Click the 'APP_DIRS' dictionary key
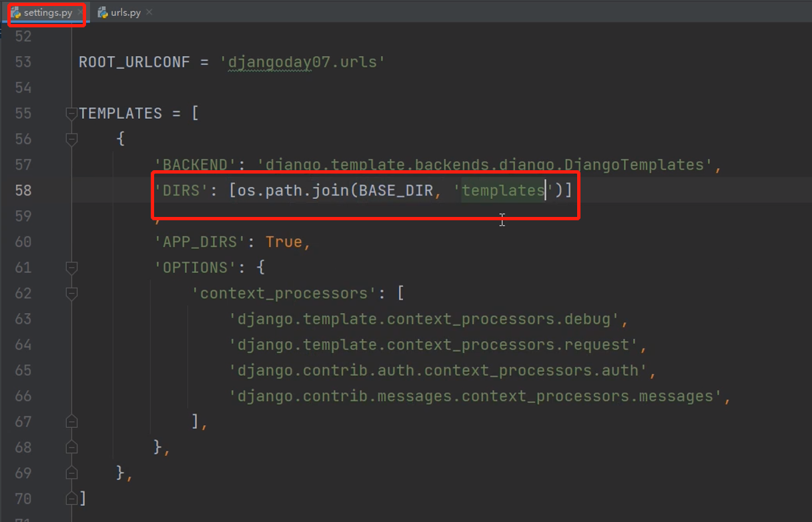812x522 pixels. pos(200,242)
